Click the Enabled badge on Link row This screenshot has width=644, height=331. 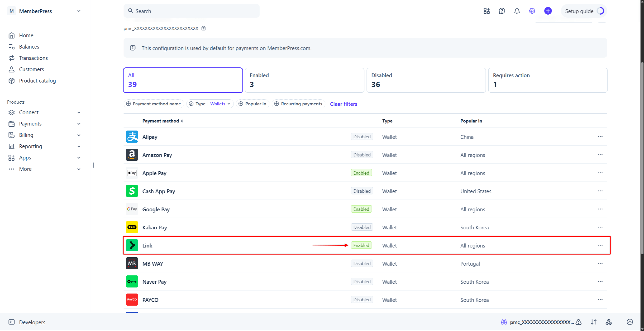coord(361,245)
